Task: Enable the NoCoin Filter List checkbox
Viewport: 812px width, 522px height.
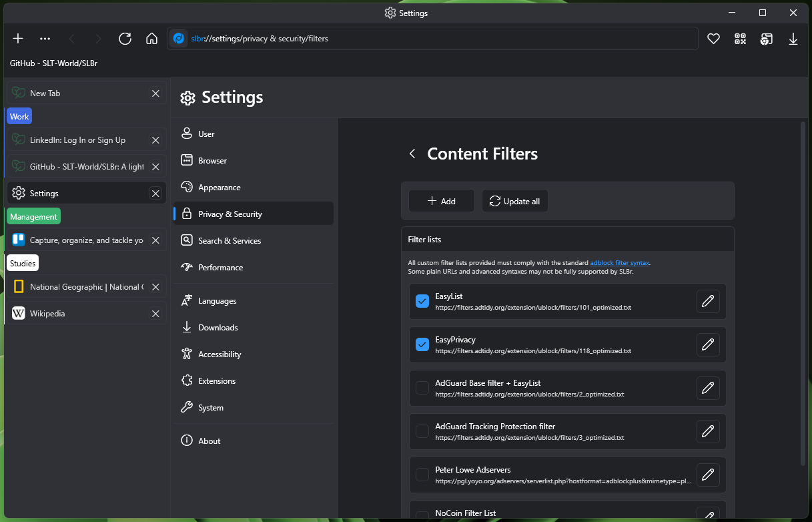Action: click(422, 516)
